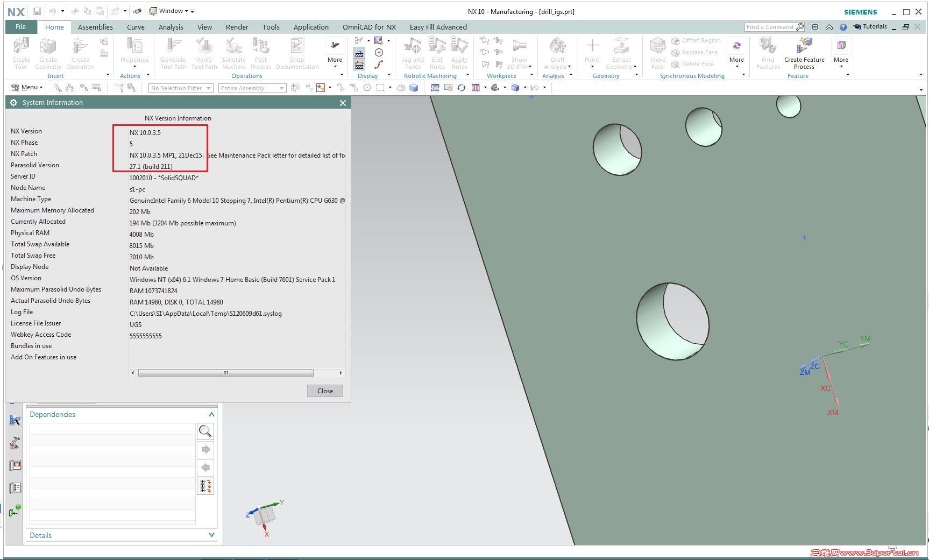Launch Create Feature Process

pos(804,53)
